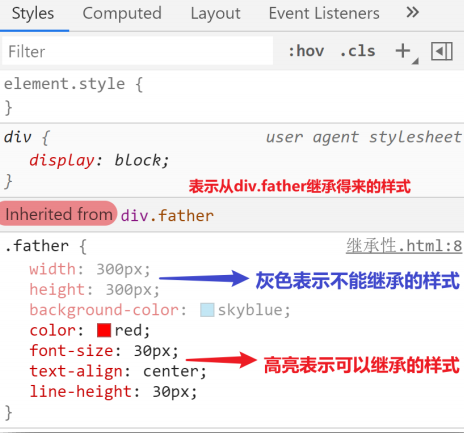Click the display: block declaration
Image resolution: width=464 pixels, height=433 pixels.
tap(99, 161)
